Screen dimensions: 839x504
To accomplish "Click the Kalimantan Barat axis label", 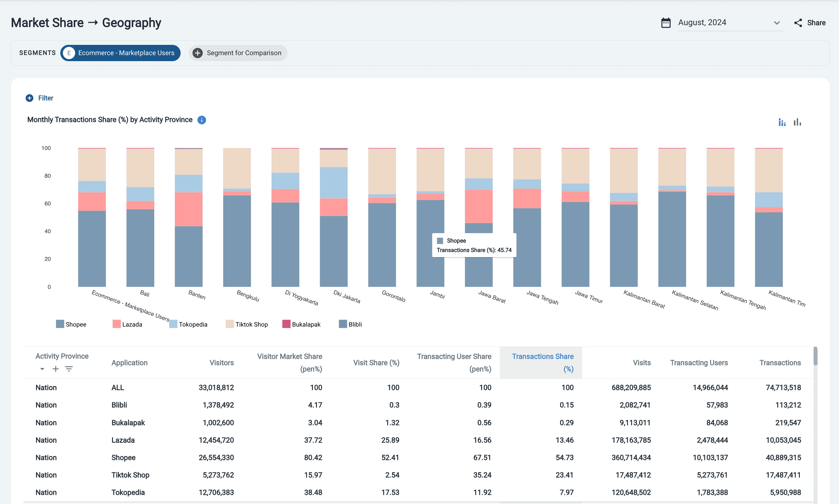I will pyautogui.click(x=644, y=299).
